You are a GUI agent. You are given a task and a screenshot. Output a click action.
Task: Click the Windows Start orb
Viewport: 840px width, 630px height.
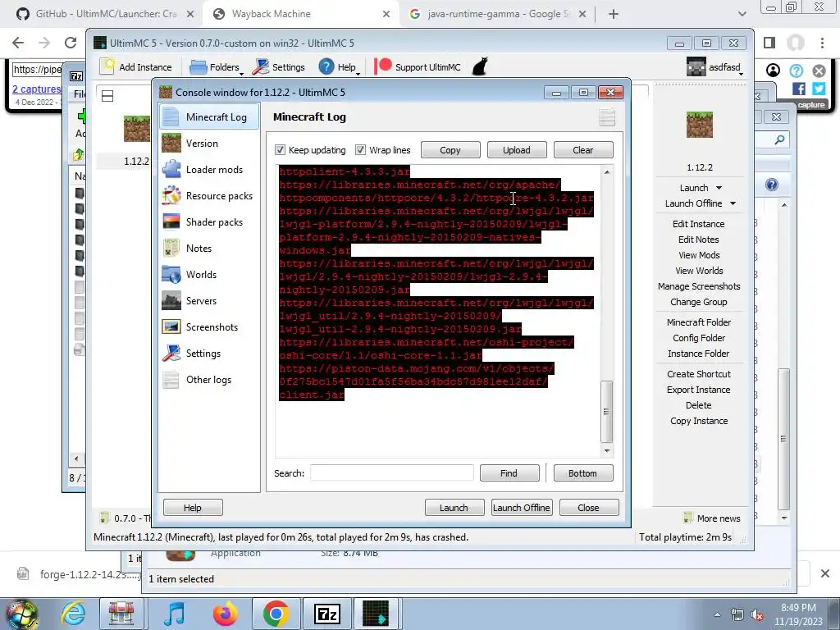click(22, 614)
